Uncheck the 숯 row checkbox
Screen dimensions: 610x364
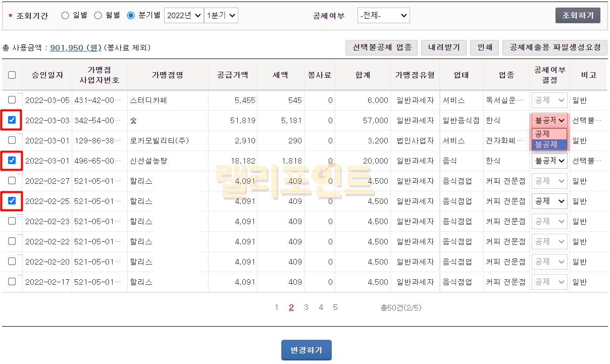(x=12, y=120)
